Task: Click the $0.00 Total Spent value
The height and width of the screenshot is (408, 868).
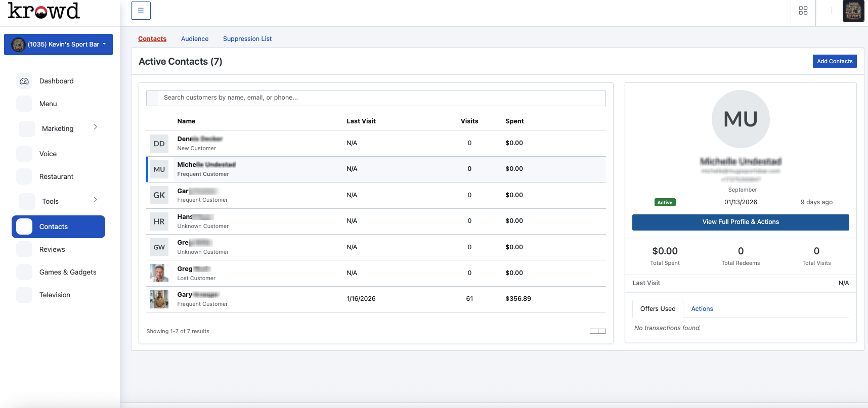Action: pos(665,251)
